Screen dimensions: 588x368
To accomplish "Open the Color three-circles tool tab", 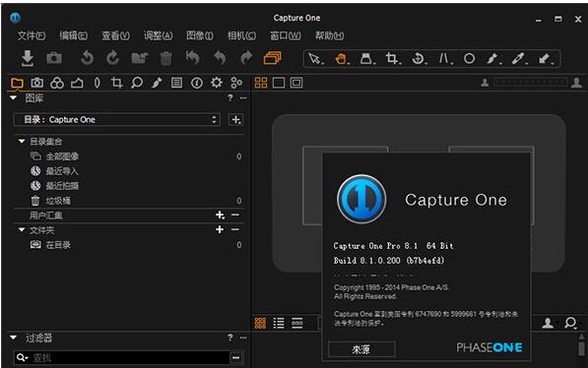I will coord(57,83).
